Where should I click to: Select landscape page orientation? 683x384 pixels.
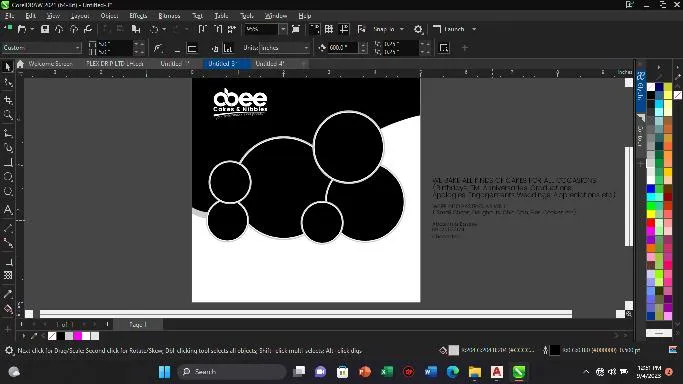[x=192, y=48]
